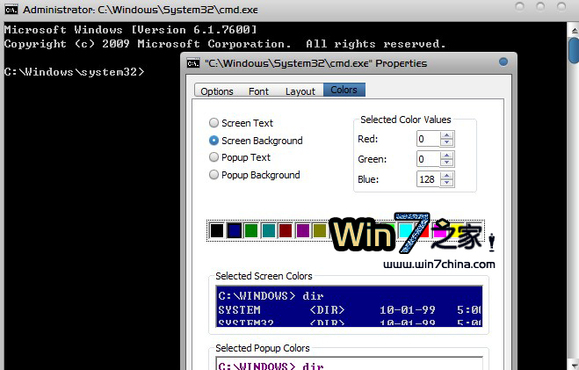579x370 pixels.
Task: Click the cmd icon in main title bar
Action: pyautogui.click(x=11, y=10)
